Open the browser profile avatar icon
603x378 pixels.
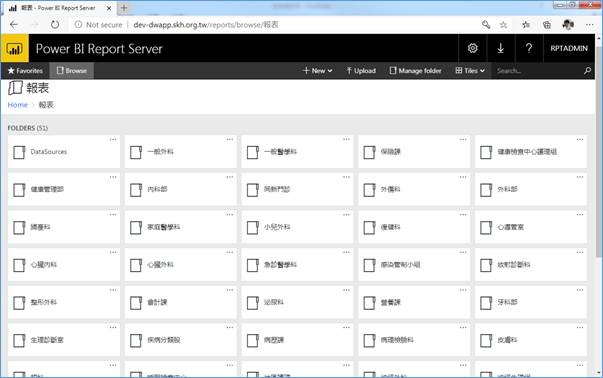point(568,25)
